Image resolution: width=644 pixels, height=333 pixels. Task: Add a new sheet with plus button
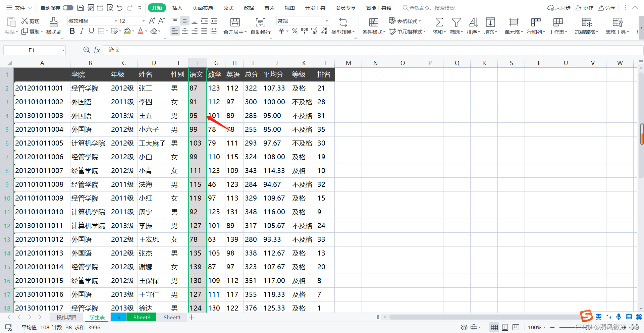192,317
